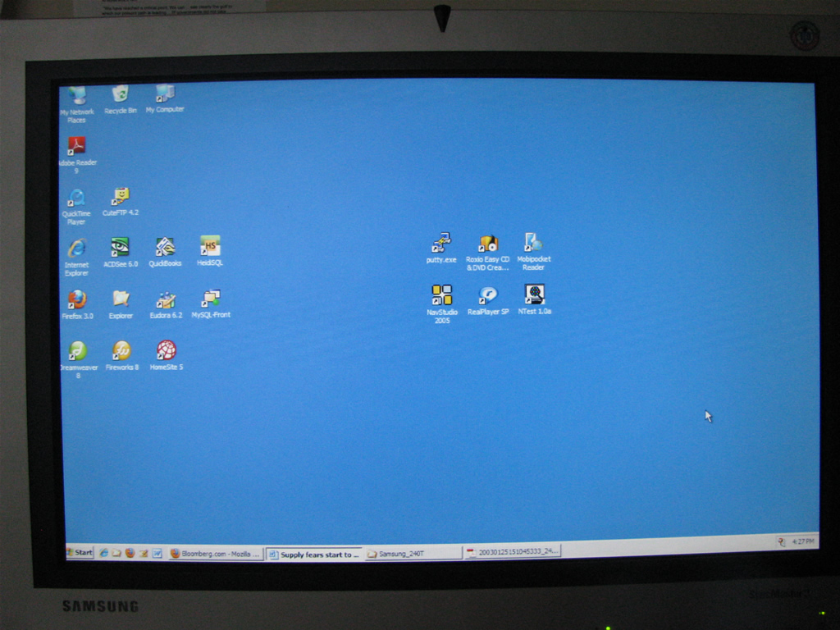The height and width of the screenshot is (630, 840).
Task: Select the putty.exe shortcut
Action: coord(441,248)
